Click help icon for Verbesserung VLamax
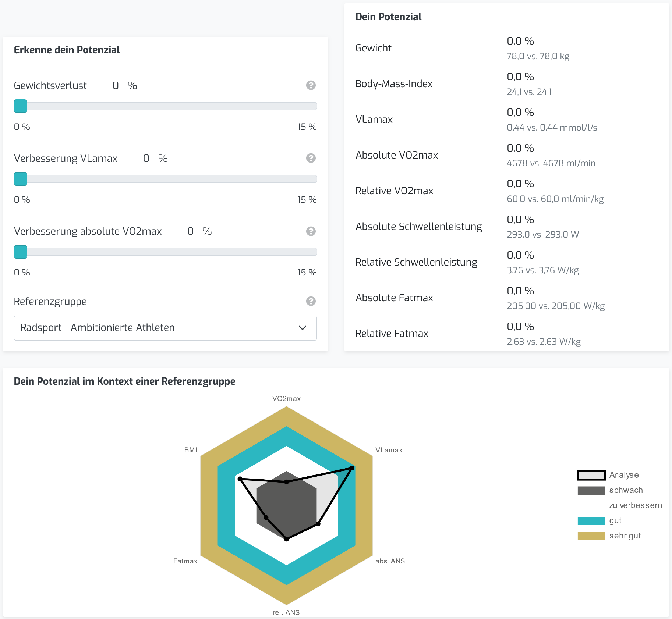Image resolution: width=672 pixels, height=619 pixels. click(x=311, y=158)
